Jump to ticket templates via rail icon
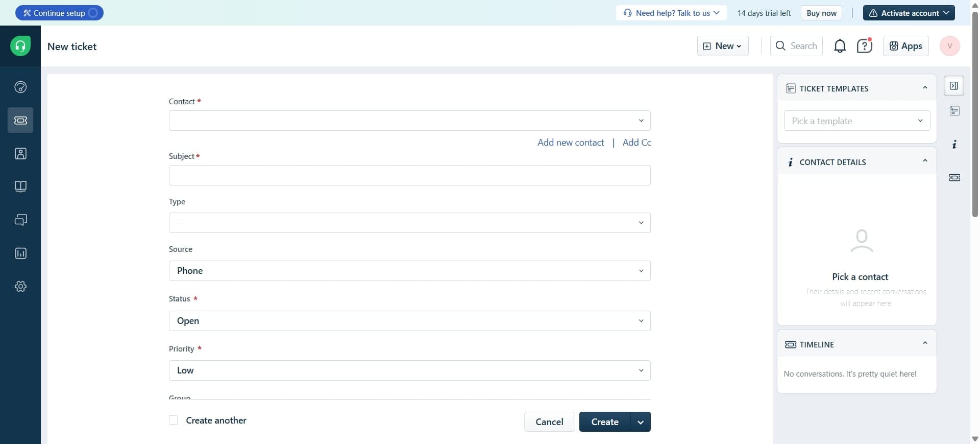 (954, 111)
